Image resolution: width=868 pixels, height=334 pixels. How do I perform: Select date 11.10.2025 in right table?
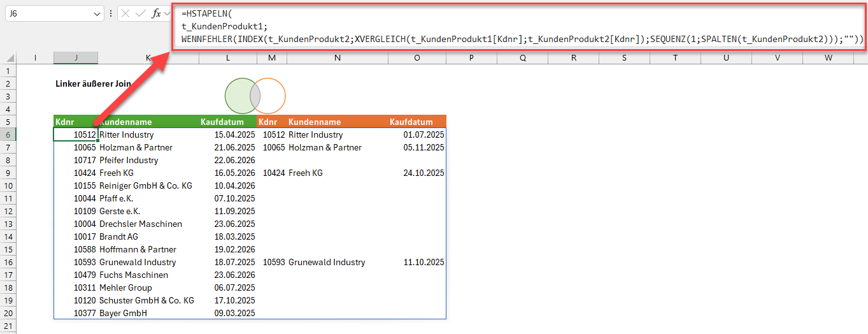[417, 262]
